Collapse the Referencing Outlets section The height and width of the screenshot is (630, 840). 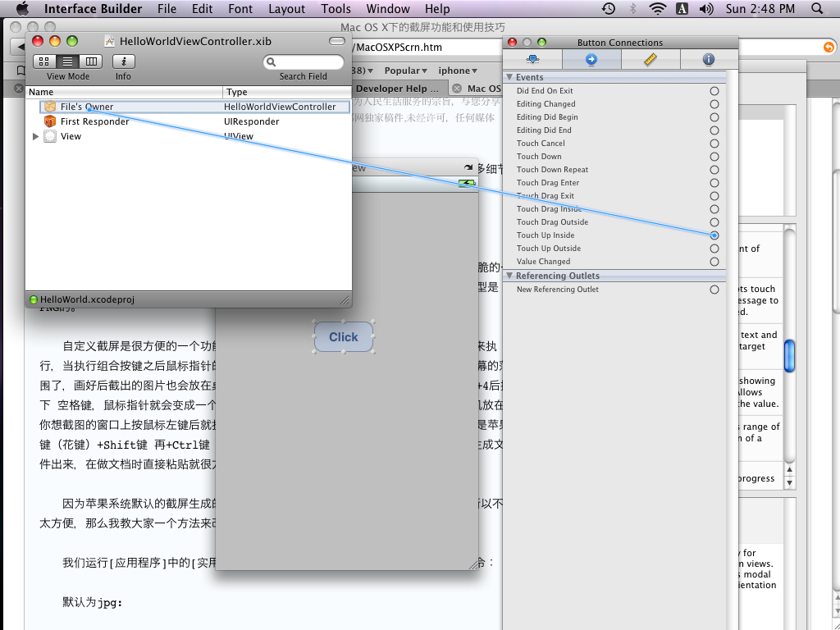(x=509, y=276)
